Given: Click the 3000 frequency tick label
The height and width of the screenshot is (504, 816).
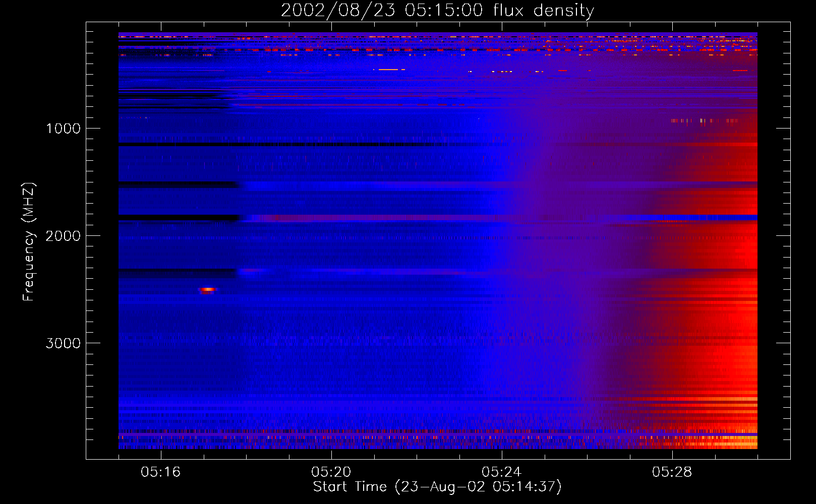Looking at the screenshot, I should [63, 343].
